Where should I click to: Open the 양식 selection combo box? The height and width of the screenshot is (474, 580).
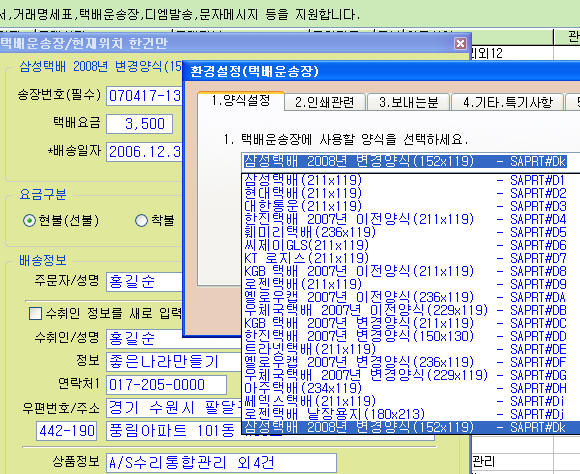pyautogui.click(x=411, y=162)
